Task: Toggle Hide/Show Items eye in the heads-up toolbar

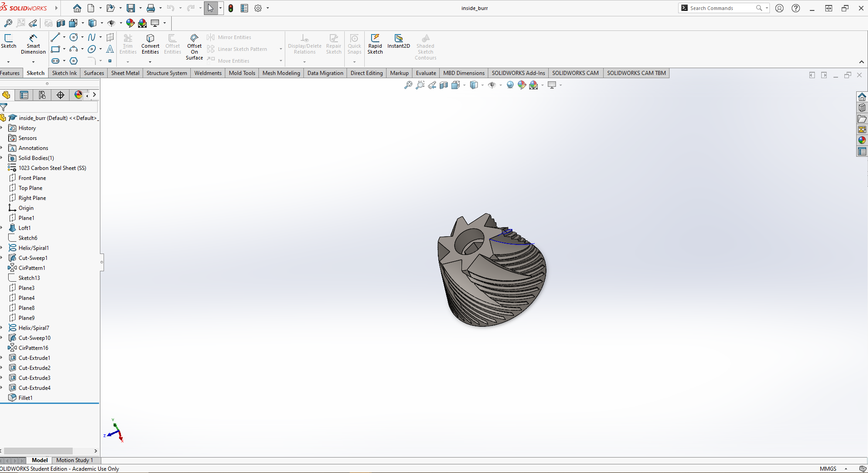Action: [x=491, y=85]
